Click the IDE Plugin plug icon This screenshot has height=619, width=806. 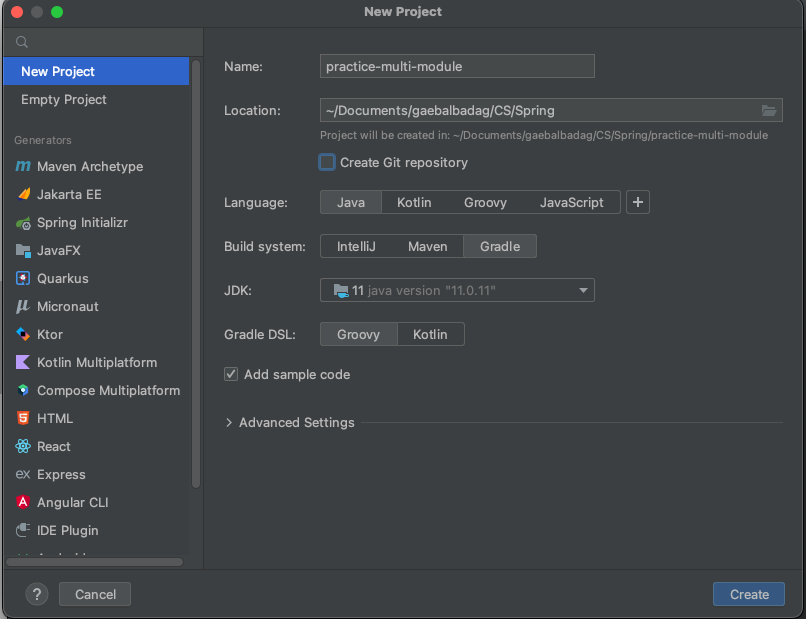point(23,530)
